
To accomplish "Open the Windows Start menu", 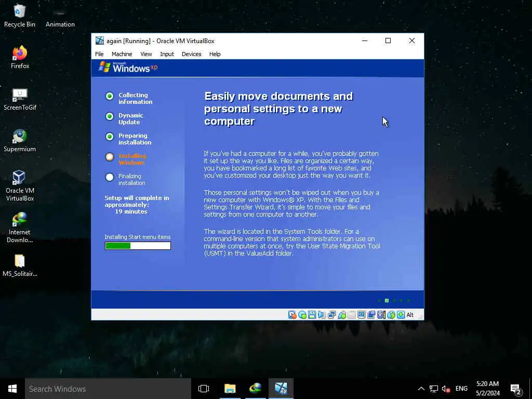I will tap(12, 389).
